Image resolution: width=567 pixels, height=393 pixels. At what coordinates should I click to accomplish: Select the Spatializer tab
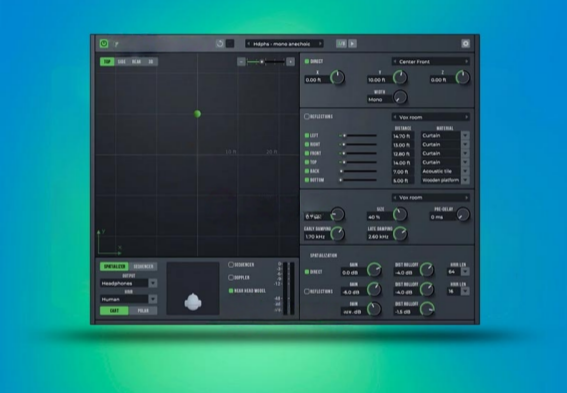pos(114,266)
